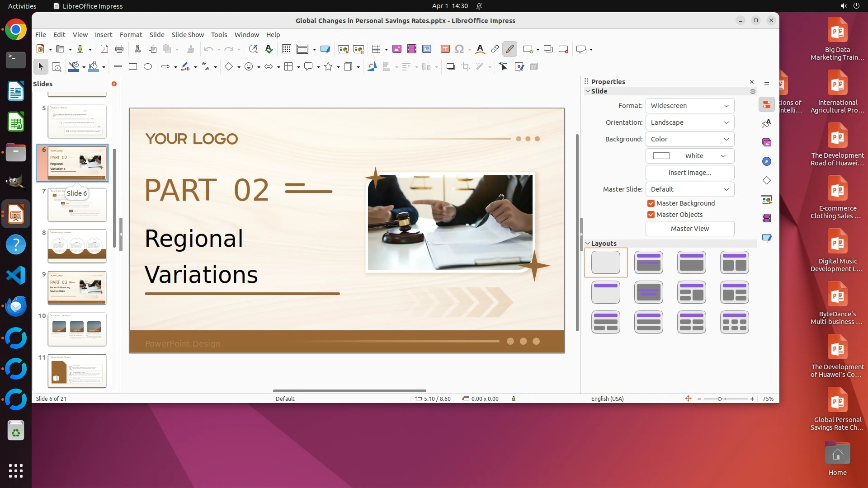Open the Format dropdown showing Widescreen

(689, 106)
